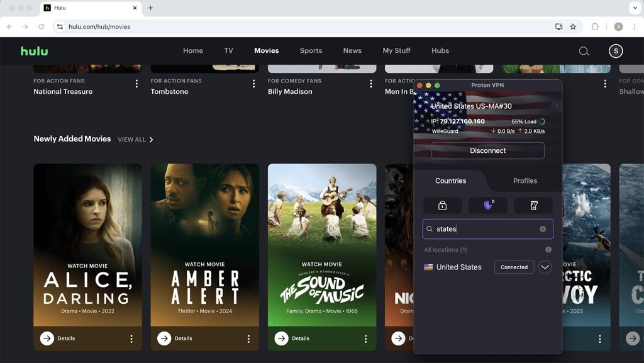Screen dimensions: 644x363
Task: Open the Chrome three-dot menu
Action: pyautogui.click(x=634, y=26)
